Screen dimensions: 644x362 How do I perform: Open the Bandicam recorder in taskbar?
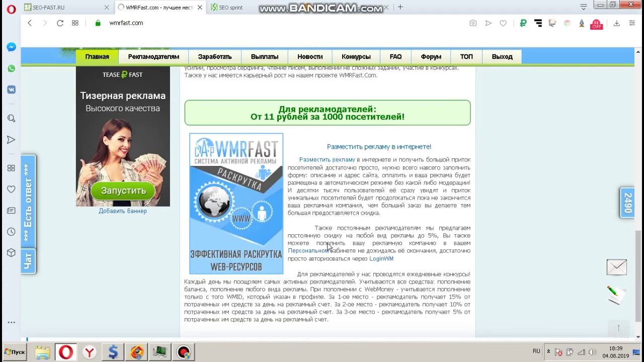(183, 352)
